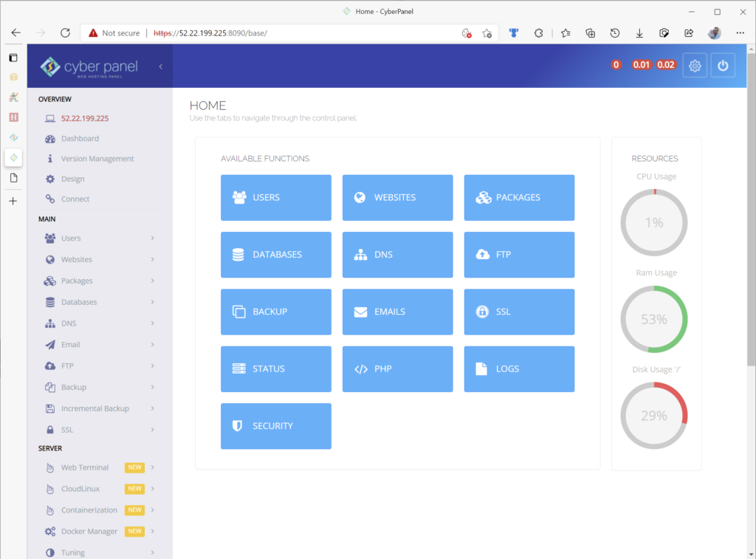
Task: Open Connect in sidebar
Action: (75, 199)
